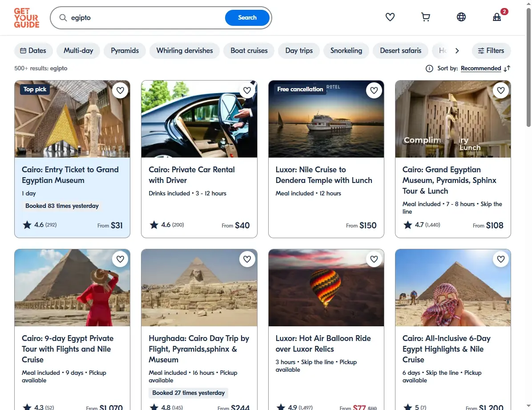Favorite Cairo 9-day Egypt Private Tour
Image resolution: width=532 pixels, height=410 pixels.
coord(120,259)
